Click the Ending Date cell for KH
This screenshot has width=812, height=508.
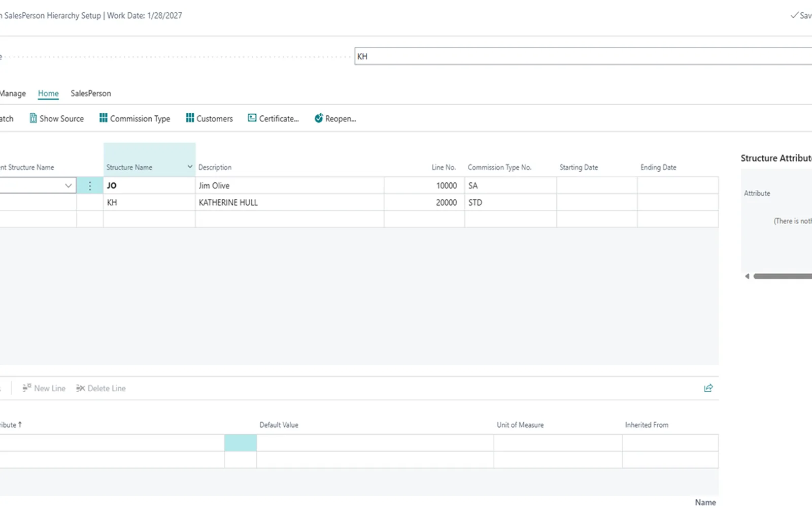pyautogui.click(x=678, y=202)
